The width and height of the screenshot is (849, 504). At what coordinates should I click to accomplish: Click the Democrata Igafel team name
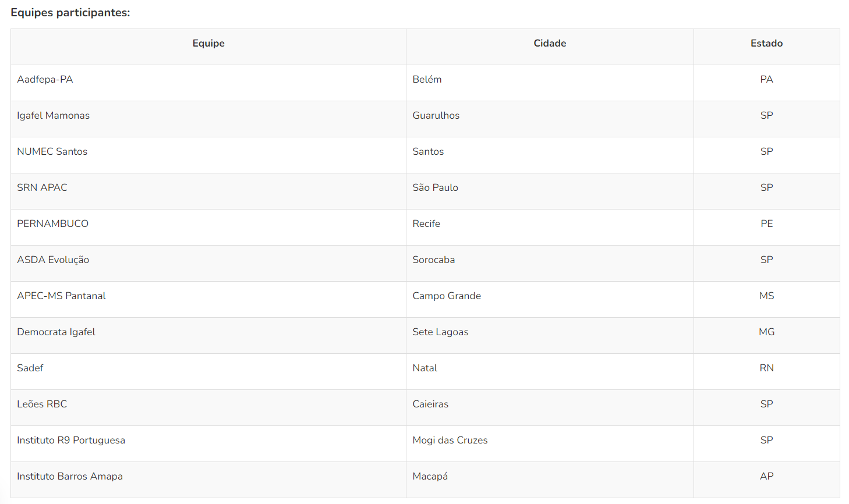tap(56, 332)
